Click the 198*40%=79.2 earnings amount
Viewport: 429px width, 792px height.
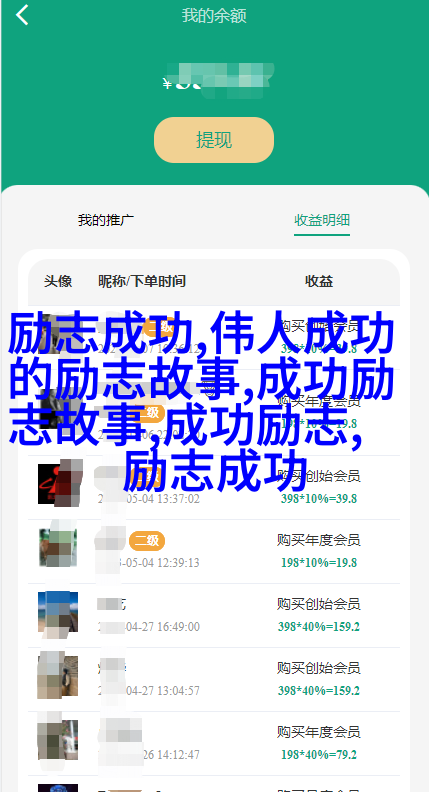319,755
